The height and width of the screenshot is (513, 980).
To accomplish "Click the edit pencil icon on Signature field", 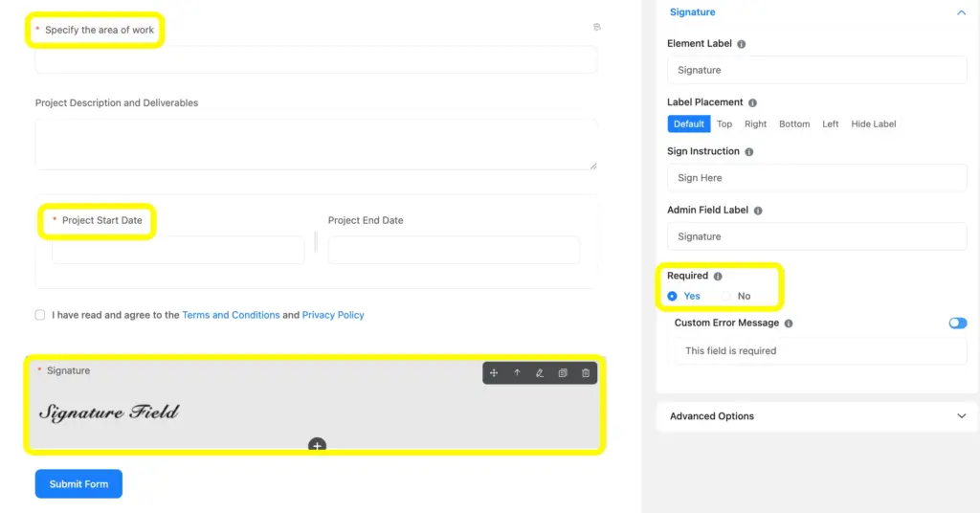I will (x=540, y=373).
